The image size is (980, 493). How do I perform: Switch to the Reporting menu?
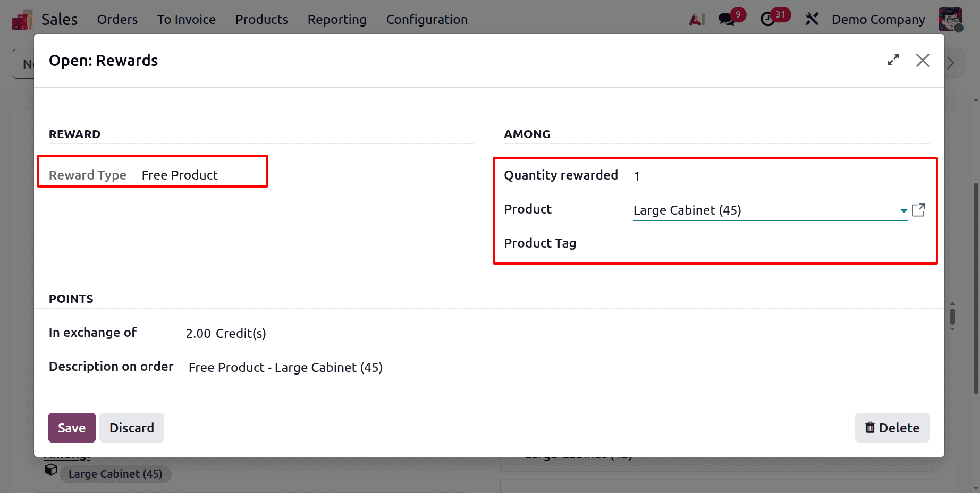(x=336, y=19)
